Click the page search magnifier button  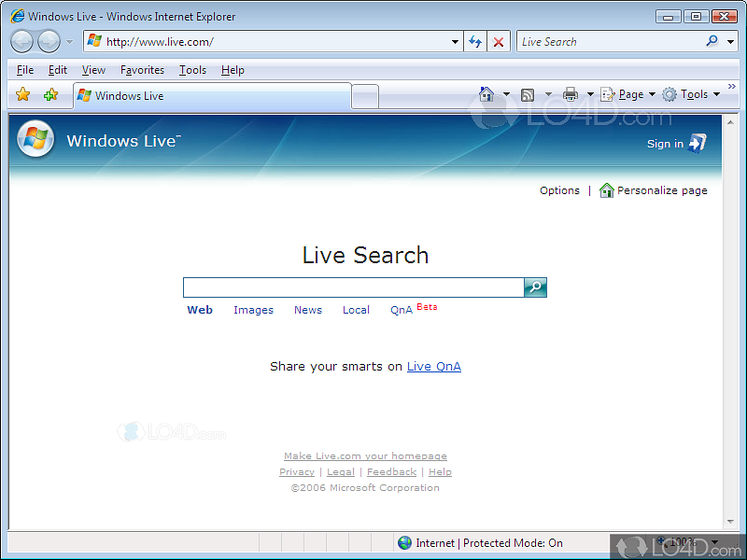coord(535,287)
